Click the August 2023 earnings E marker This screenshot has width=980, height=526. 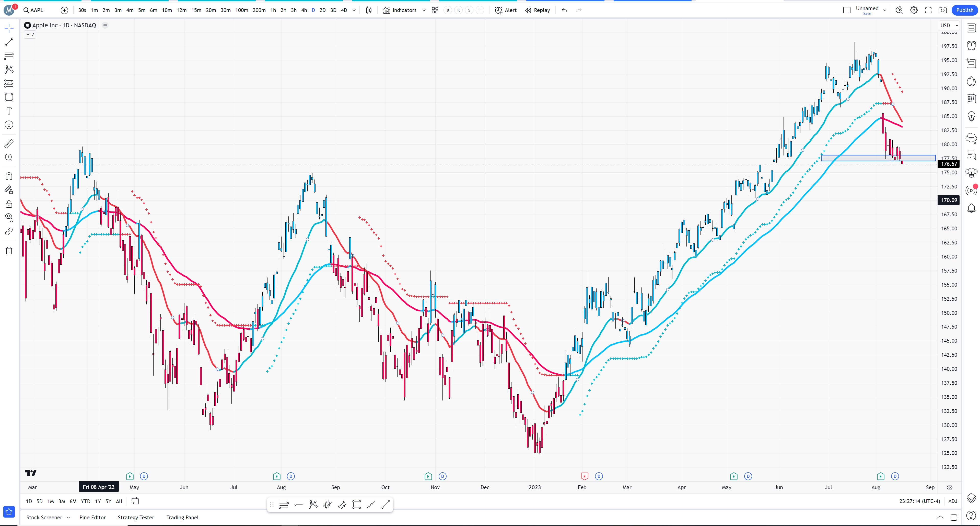(x=880, y=476)
